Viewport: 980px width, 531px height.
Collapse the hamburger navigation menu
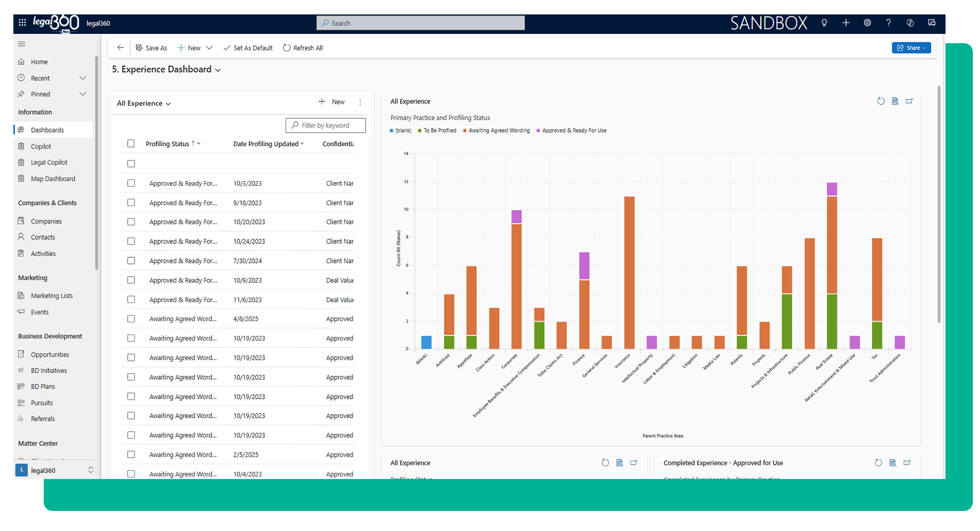pos(22,44)
